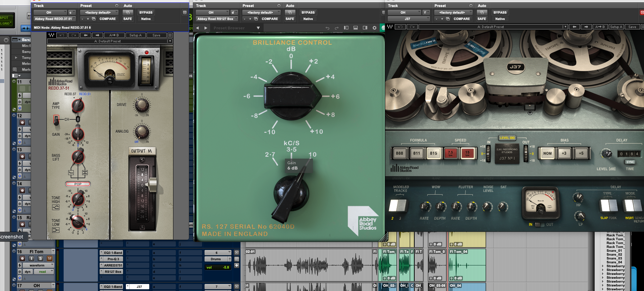Click redo arrow in RS127 plugin toolbar
644x291 pixels.
pos(336,28)
